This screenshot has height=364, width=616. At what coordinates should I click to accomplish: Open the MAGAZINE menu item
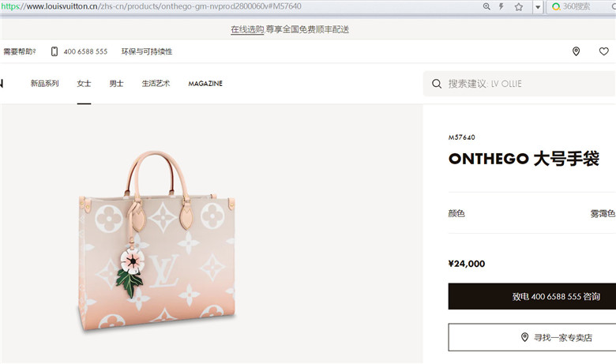point(205,84)
